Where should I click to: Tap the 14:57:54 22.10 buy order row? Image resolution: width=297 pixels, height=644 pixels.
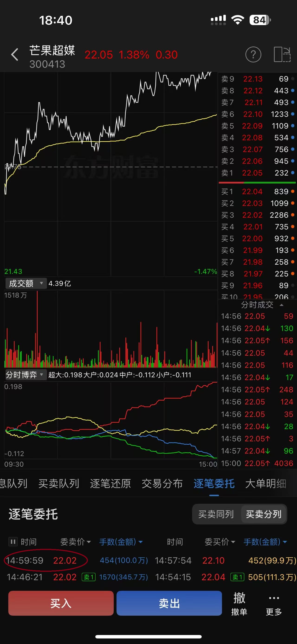coord(225,560)
